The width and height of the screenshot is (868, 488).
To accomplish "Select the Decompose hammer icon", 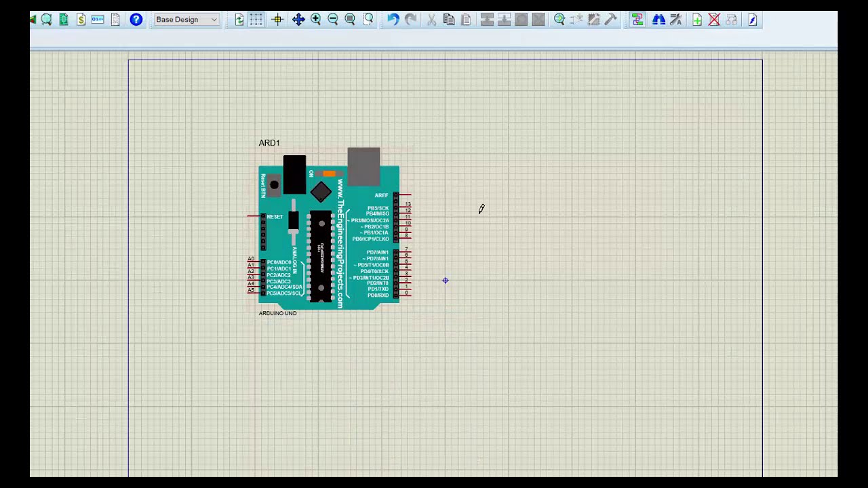I will [610, 20].
